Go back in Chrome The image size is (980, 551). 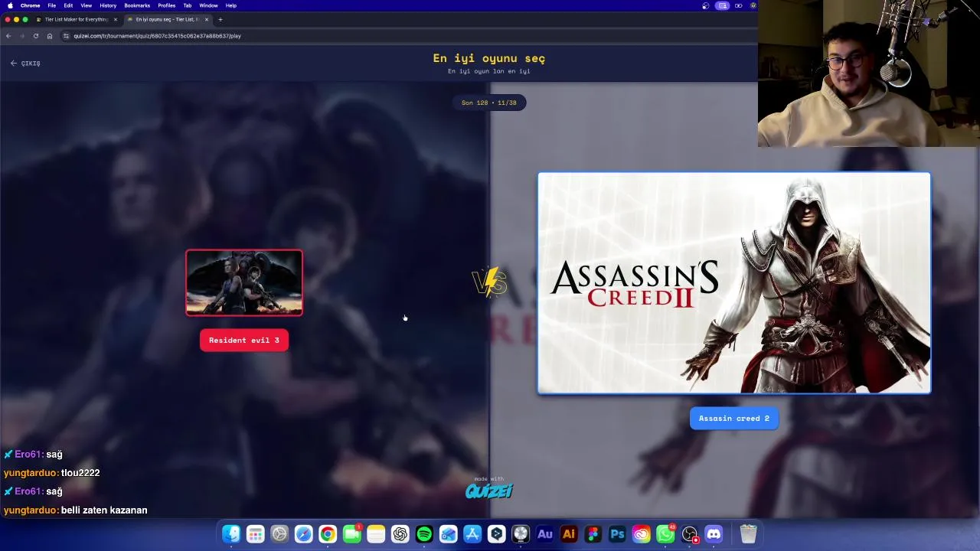coord(8,36)
